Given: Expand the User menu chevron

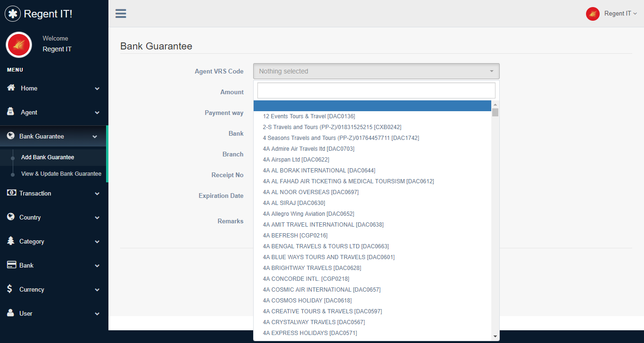Looking at the screenshot, I should point(97,314).
